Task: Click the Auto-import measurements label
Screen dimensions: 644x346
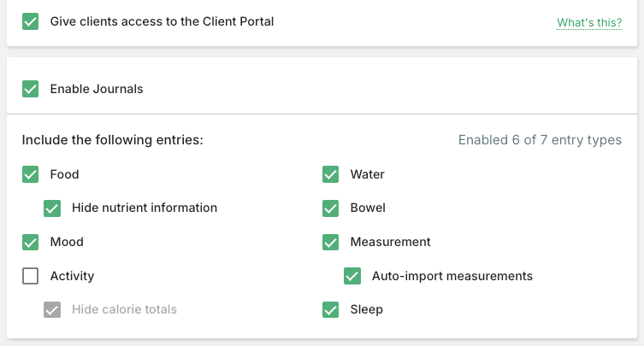Action: (452, 276)
